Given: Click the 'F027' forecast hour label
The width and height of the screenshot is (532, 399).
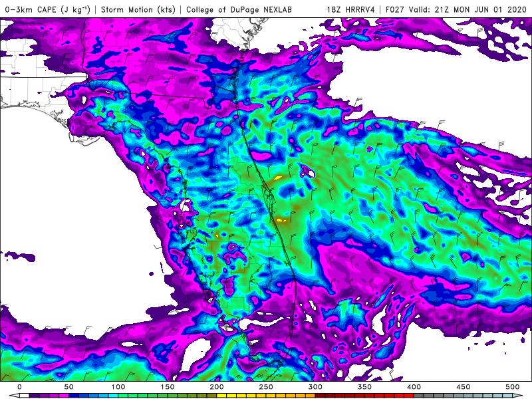Looking at the screenshot, I should tap(396, 9).
